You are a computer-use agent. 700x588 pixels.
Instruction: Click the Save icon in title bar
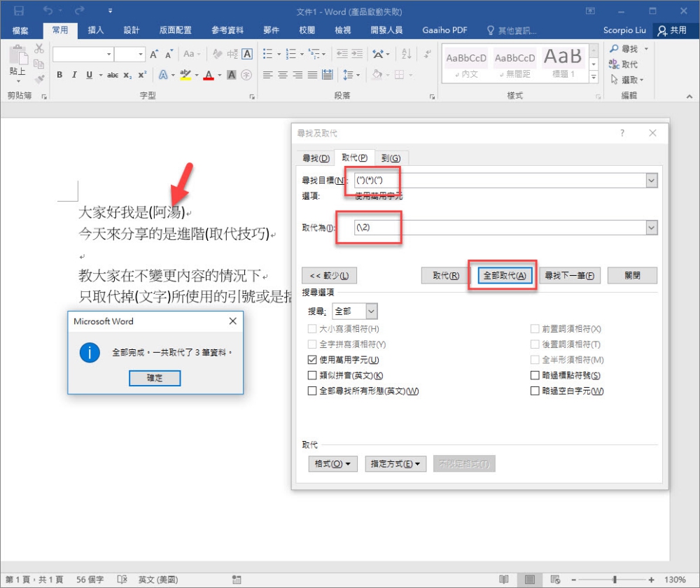pos(19,10)
